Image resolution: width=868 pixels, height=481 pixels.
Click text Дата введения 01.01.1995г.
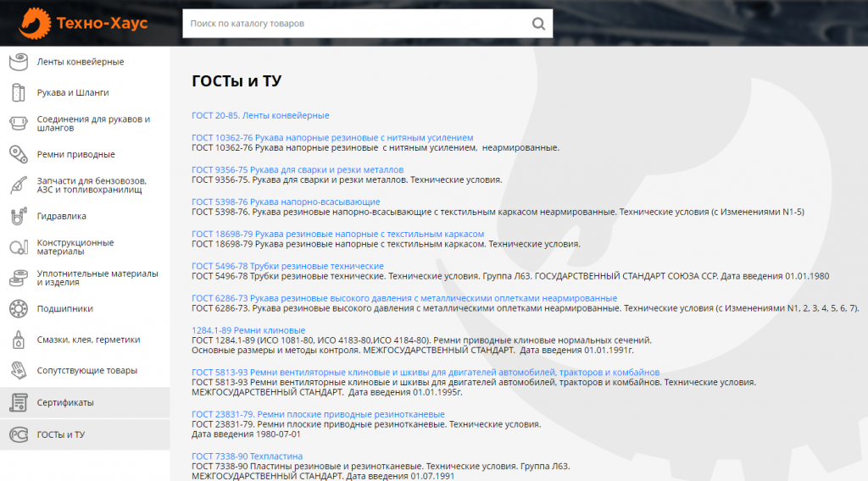tap(405, 392)
